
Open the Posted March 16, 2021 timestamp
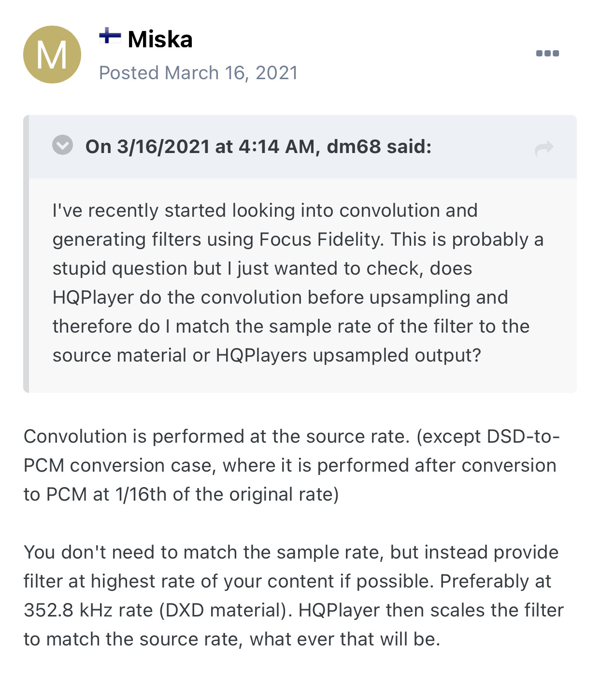coord(198,73)
